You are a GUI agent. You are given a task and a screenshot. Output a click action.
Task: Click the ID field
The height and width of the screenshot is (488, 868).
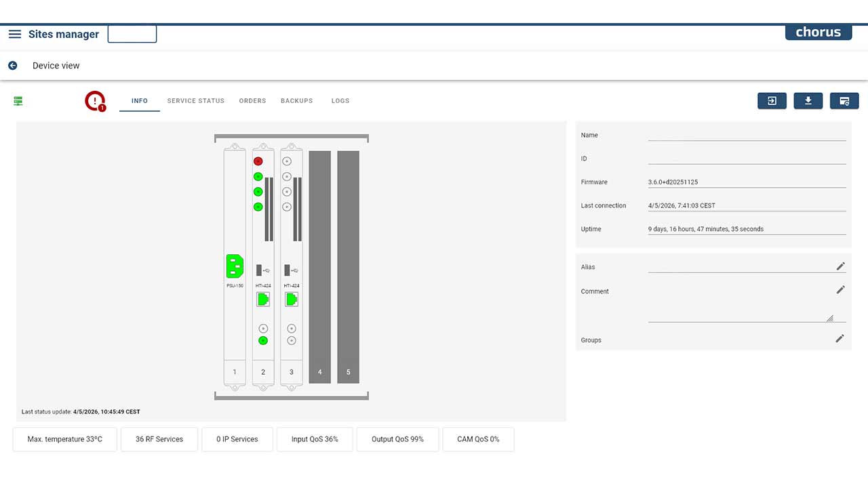pos(747,158)
